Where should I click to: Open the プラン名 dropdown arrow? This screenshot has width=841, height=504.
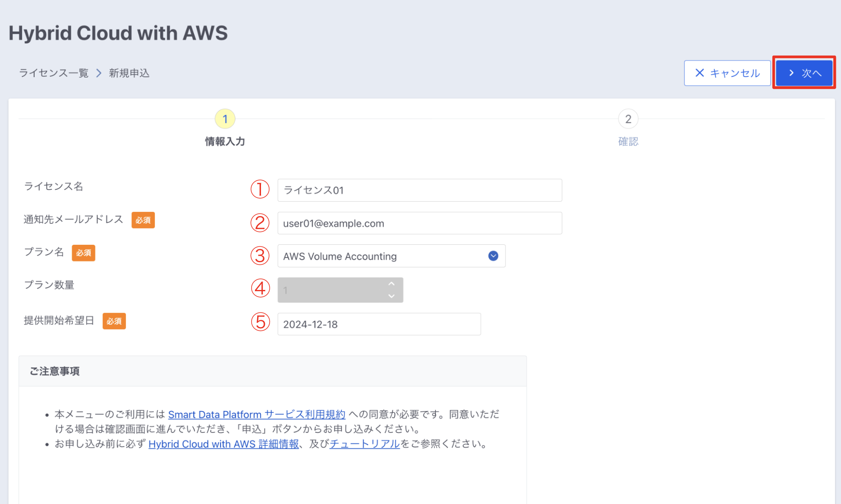[x=493, y=256]
